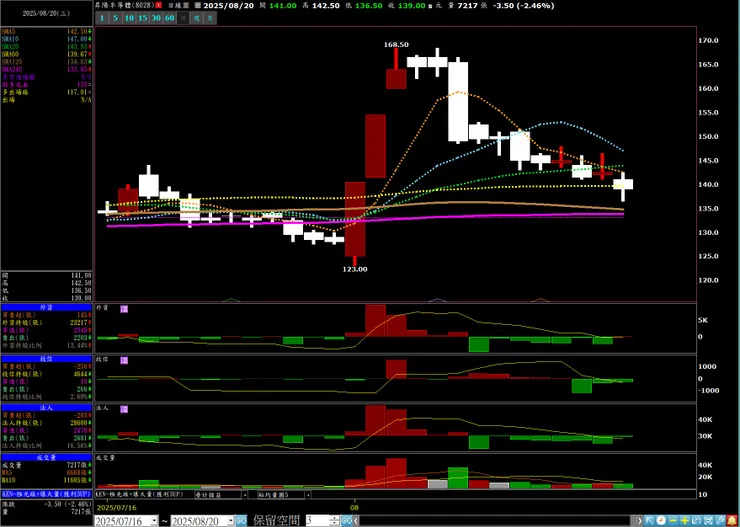Select the 外資 blue panel header
740x527 pixels.
[x=46, y=308]
